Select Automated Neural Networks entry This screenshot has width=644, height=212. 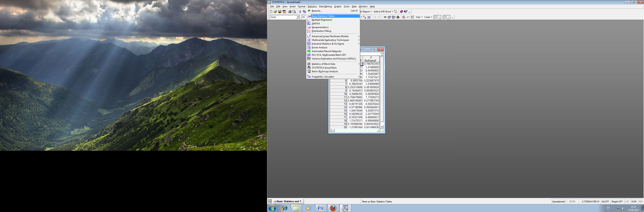333,51
